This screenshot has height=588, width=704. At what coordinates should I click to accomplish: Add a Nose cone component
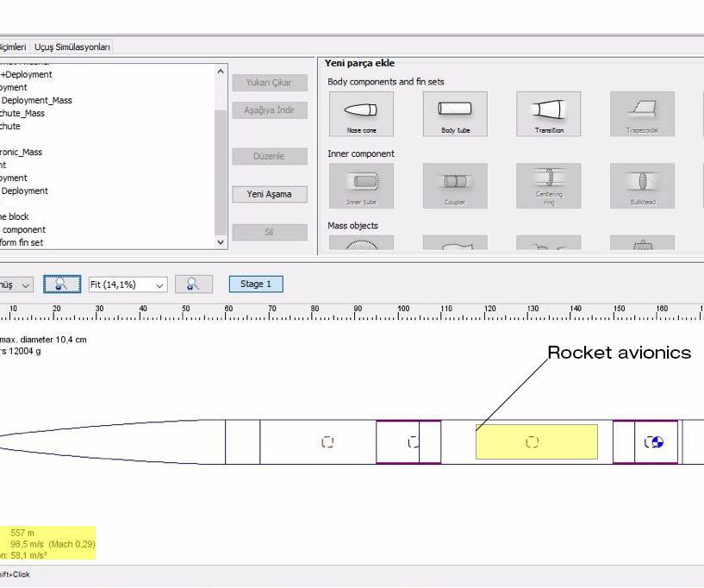(x=360, y=112)
